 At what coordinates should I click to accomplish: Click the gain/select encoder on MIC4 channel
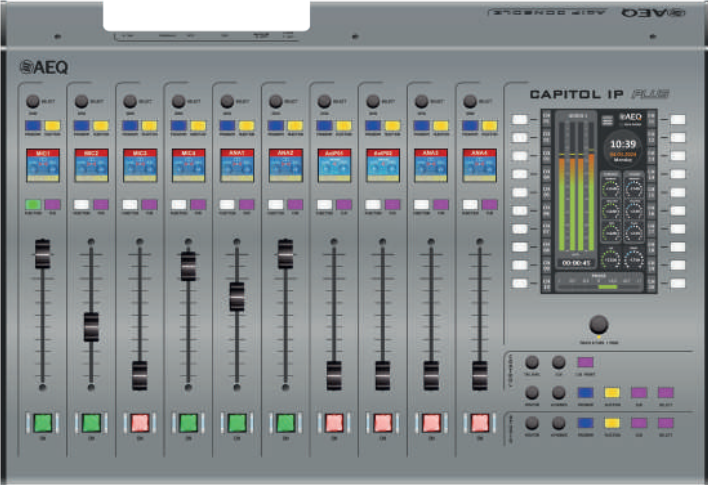[178, 101]
